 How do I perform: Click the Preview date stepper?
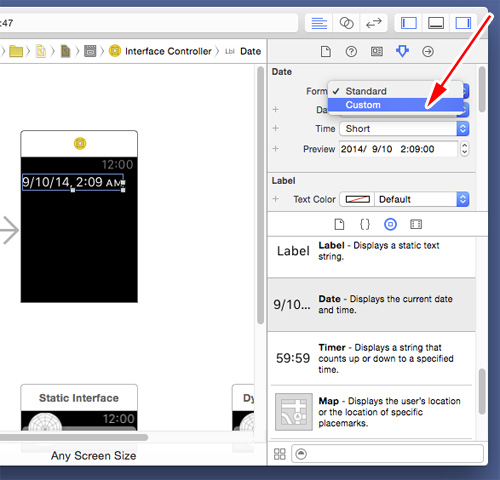coord(464,149)
